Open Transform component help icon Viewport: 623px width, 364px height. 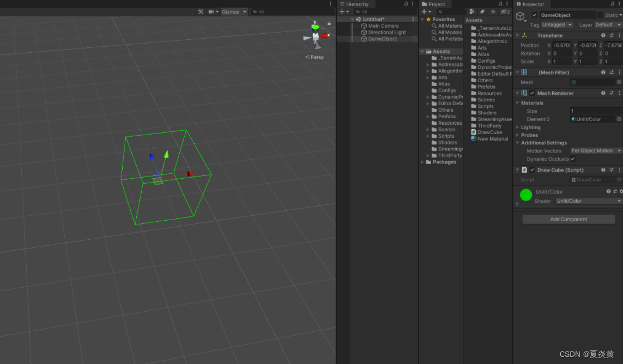coord(603,35)
